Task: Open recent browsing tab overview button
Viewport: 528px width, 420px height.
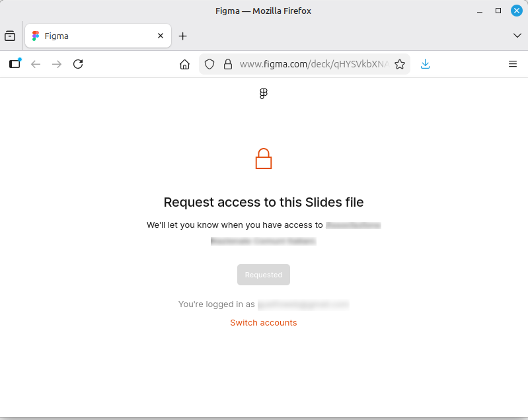Action: tap(10, 36)
